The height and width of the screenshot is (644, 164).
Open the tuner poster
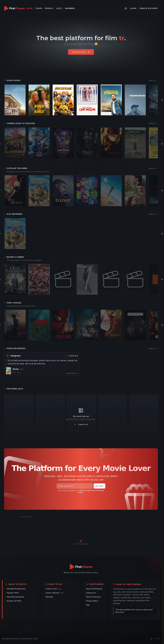coord(63,191)
